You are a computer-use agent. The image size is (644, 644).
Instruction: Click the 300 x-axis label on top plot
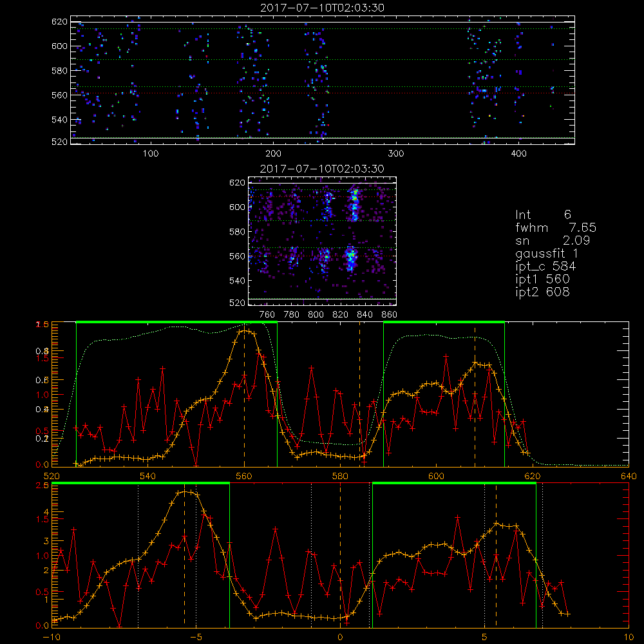click(x=396, y=154)
